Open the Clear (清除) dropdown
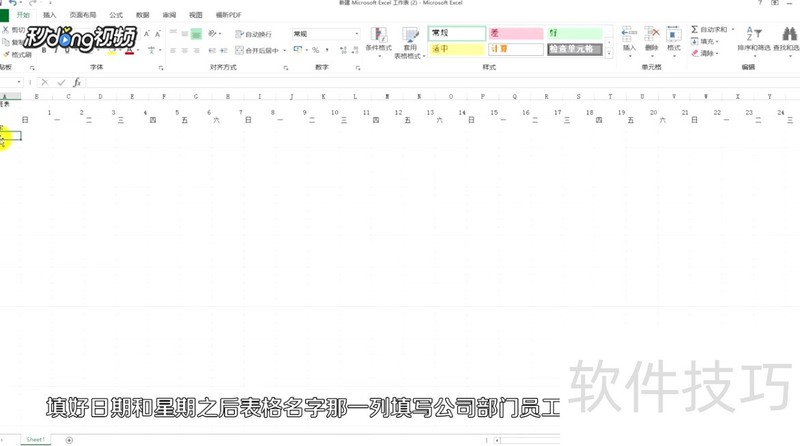Image resolution: width=800 pixels, height=446 pixels. [705, 53]
